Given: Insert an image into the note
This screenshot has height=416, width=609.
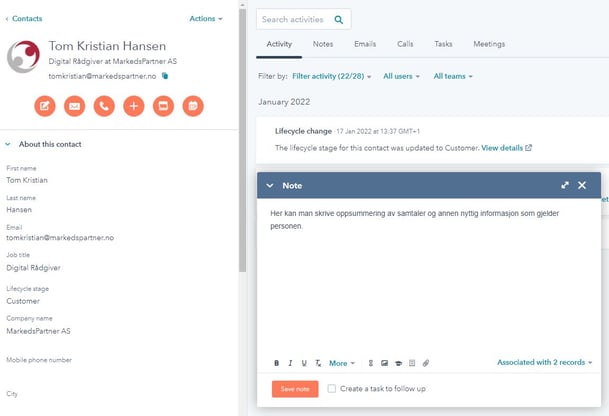Looking at the screenshot, I should 385,363.
